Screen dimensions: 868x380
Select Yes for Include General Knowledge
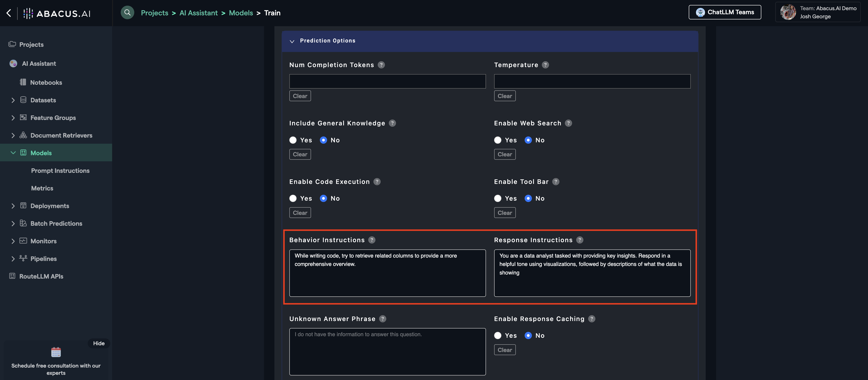point(293,140)
